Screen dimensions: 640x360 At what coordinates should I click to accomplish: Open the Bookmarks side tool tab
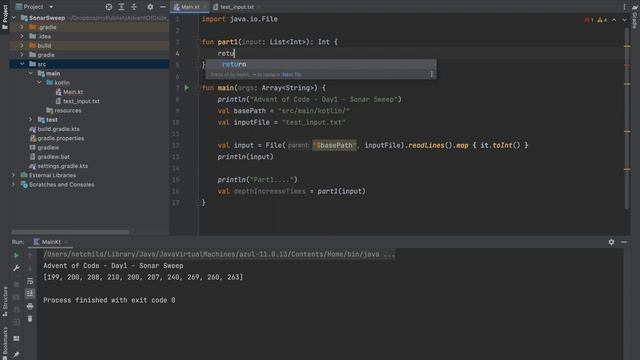point(5,342)
